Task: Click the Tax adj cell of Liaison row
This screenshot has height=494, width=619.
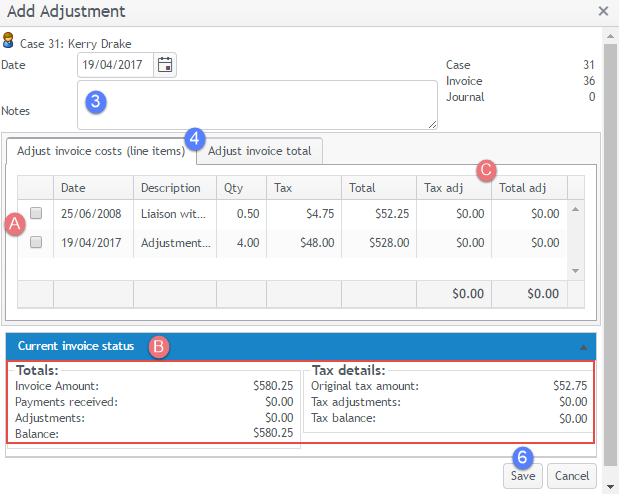Action: [453, 213]
